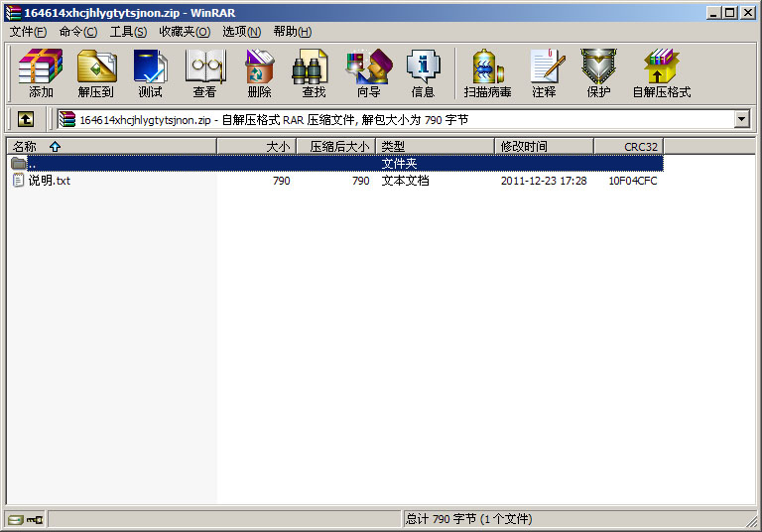Click the bottom-right window size grip
The width and height of the screenshot is (762, 532).
[751, 521]
